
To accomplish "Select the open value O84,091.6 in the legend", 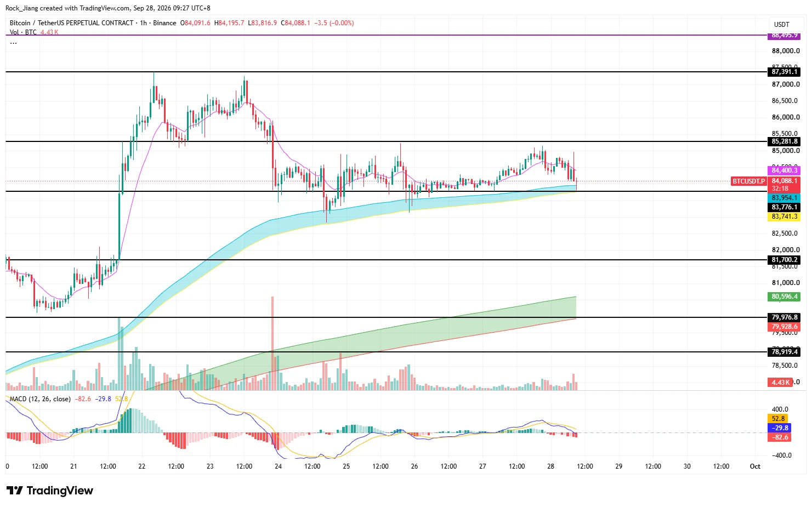I will [x=195, y=23].
